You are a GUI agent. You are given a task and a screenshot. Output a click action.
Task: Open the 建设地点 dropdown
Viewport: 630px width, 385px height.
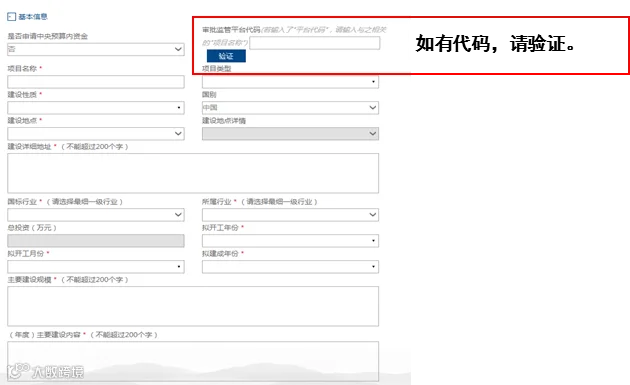pyautogui.click(x=96, y=133)
